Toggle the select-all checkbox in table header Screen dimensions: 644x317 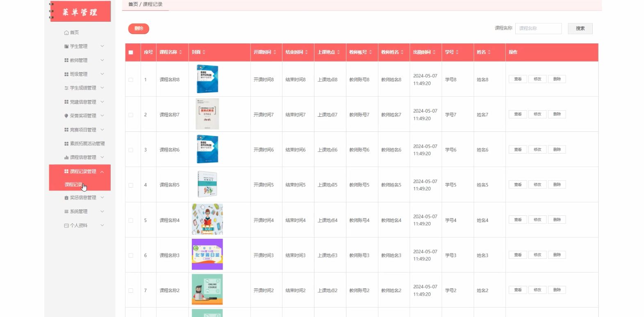tap(131, 52)
